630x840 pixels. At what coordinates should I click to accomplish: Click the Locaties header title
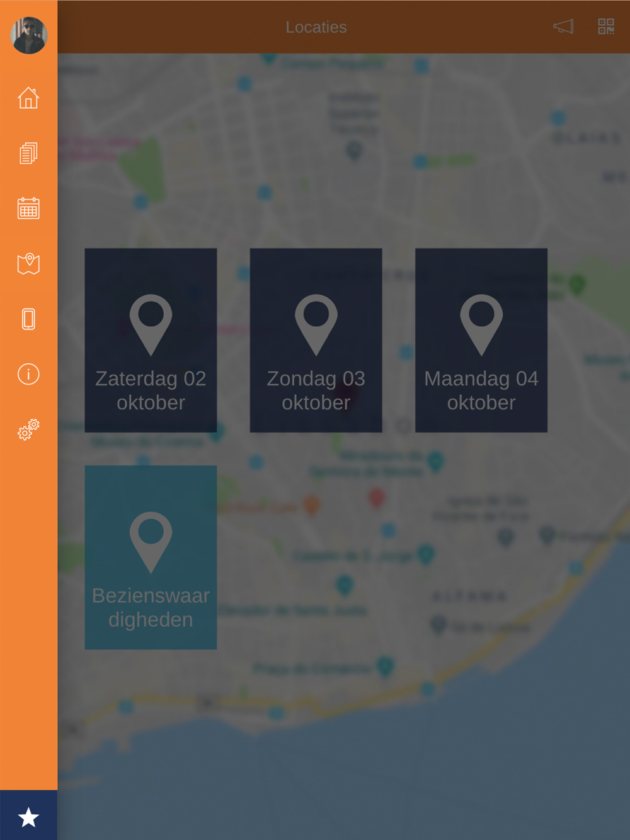click(x=316, y=27)
